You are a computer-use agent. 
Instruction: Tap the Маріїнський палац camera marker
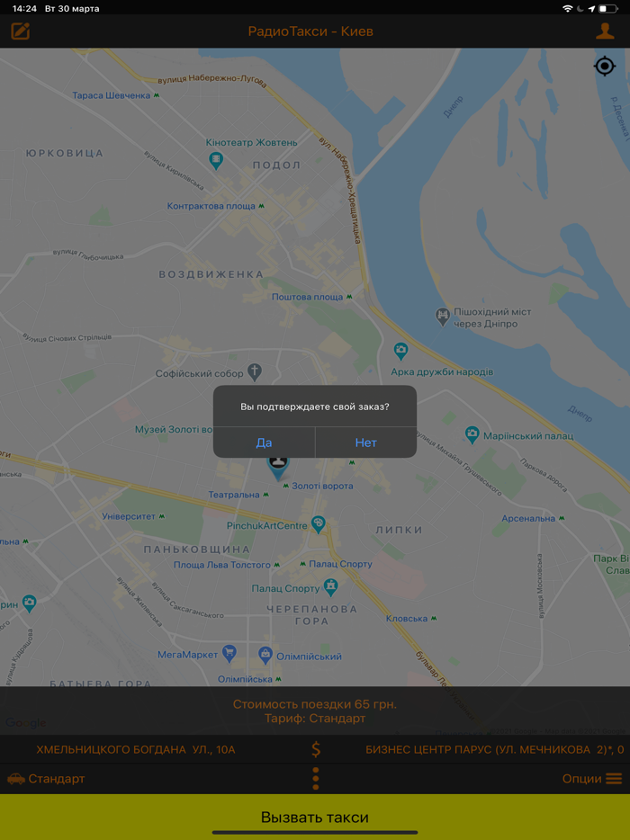(x=472, y=434)
